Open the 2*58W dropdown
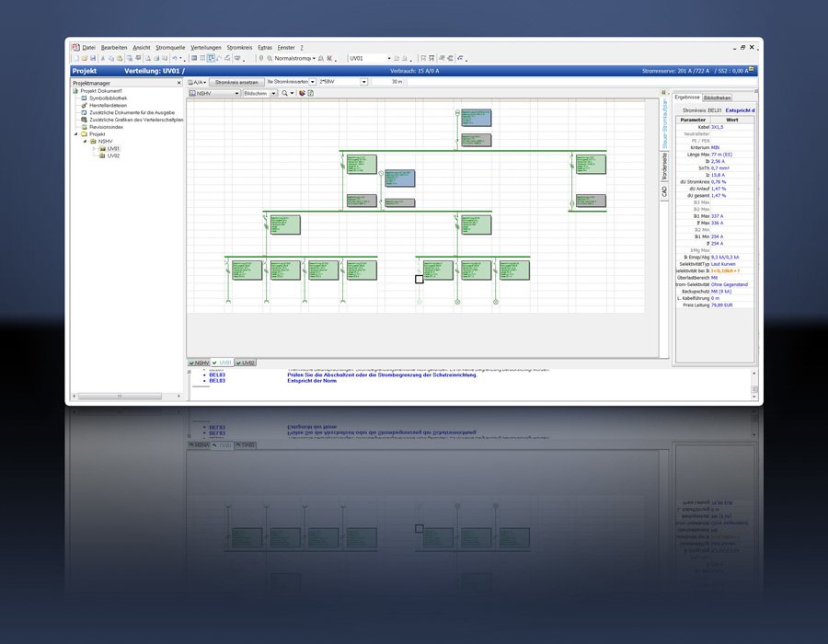Viewport: 828px width, 644px height. pos(363,82)
